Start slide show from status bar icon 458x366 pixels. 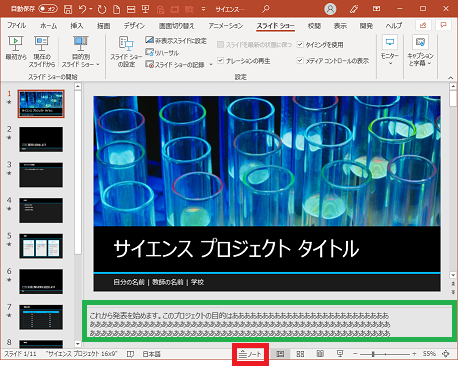(340, 354)
